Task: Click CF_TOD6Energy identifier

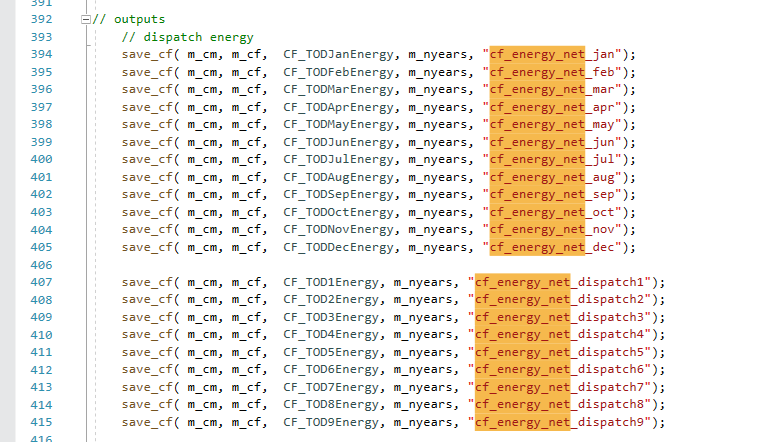Action: pos(331,369)
